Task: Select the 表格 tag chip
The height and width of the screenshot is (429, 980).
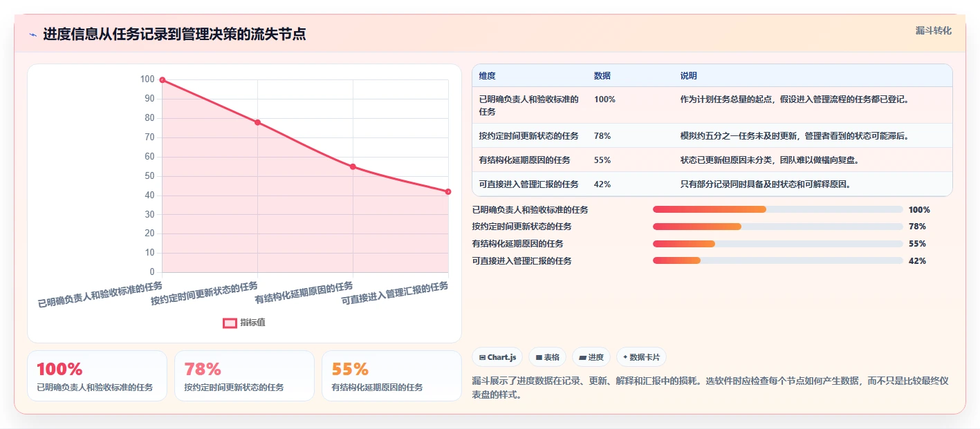Action: tap(547, 357)
